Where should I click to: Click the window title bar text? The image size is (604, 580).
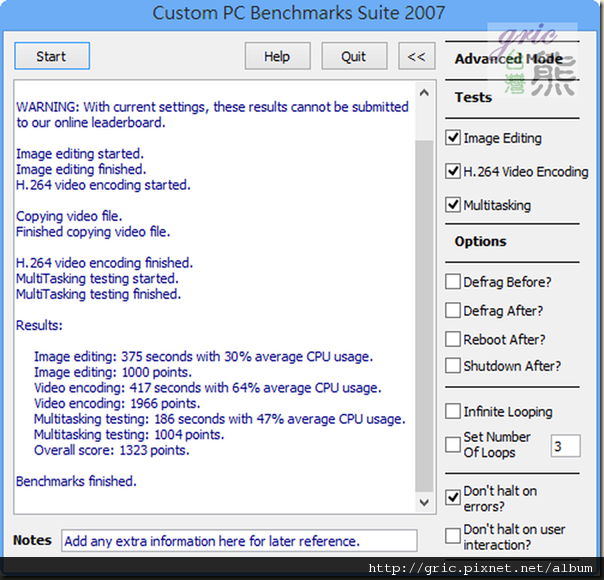[299, 13]
